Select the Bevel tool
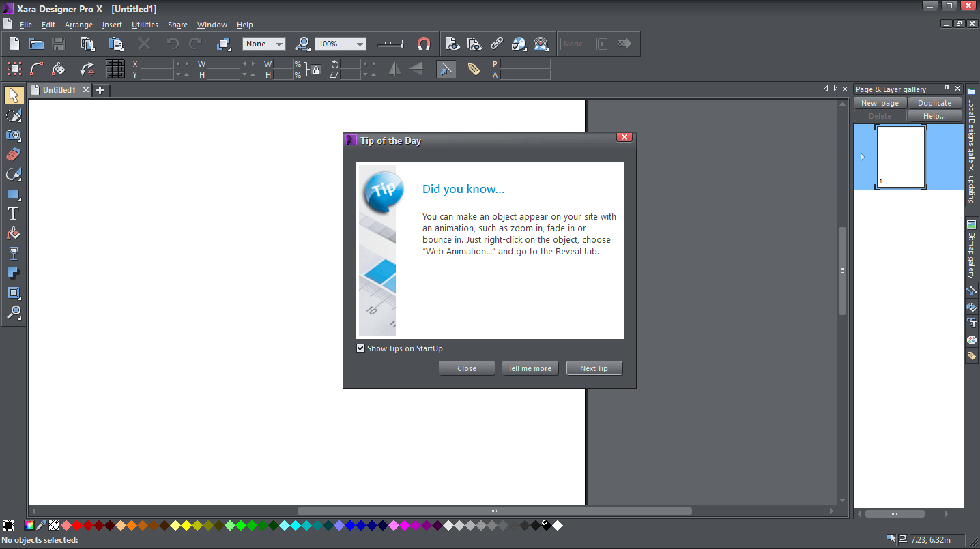Screen dimensions: 980x549 pyautogui.click(x=13, y=293)
